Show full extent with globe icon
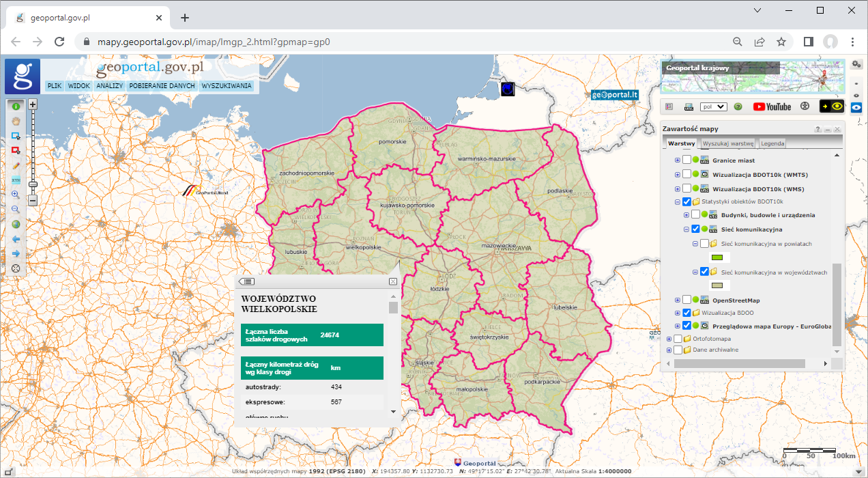This screenshot has width=868, height=478. point(16,224)
